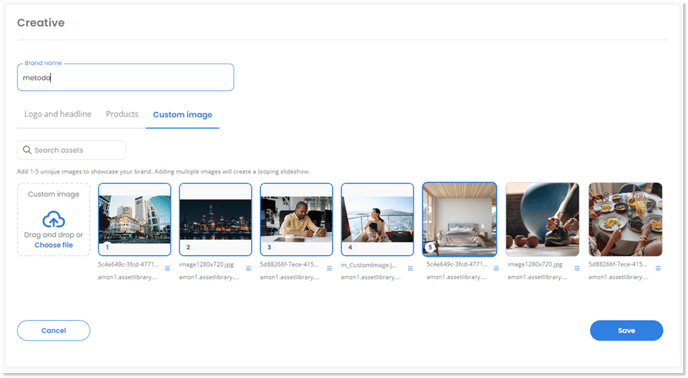The width and height of the screenshot is (688, 378).
Task: Deselect the bedroom image numbered 5
Action: click(459, 220)
